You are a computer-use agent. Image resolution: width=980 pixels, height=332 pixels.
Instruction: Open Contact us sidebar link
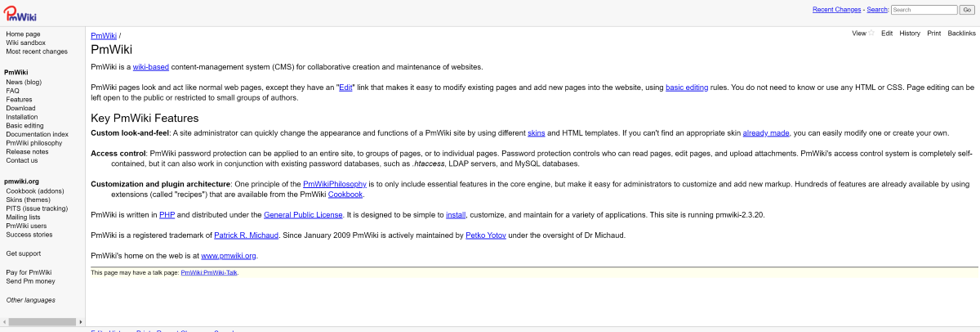(x=22, y=160)
